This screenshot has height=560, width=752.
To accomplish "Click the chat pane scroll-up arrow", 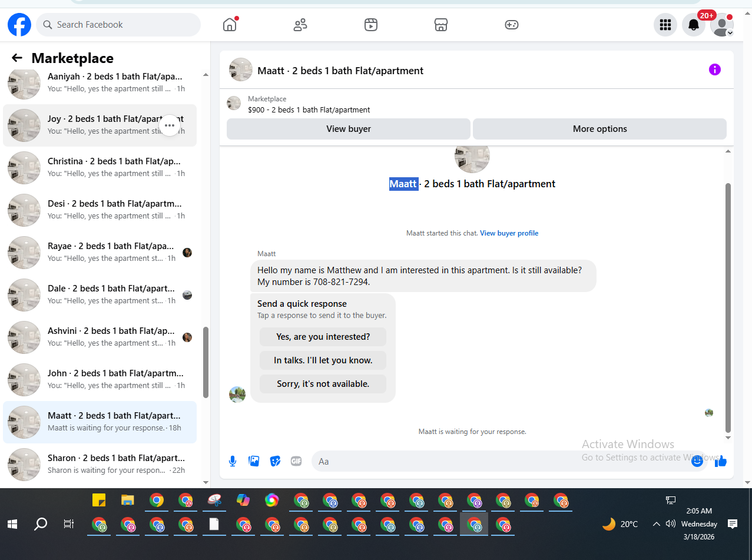I will (728, 151).
